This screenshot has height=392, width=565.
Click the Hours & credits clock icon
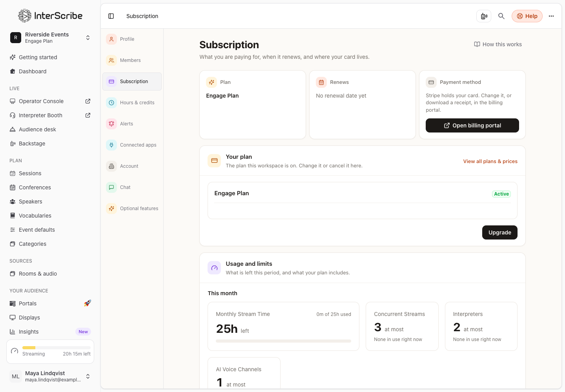coord(111,103)
